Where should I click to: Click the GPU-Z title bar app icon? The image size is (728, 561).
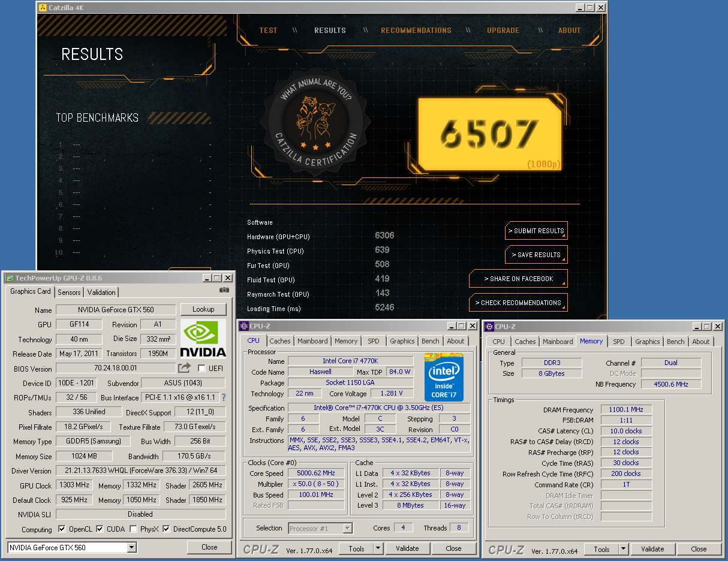(9, 278)
